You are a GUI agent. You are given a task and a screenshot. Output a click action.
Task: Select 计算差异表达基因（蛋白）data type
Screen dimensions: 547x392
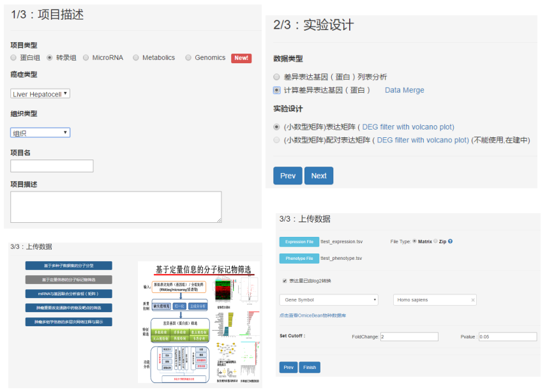coord(276,90)
